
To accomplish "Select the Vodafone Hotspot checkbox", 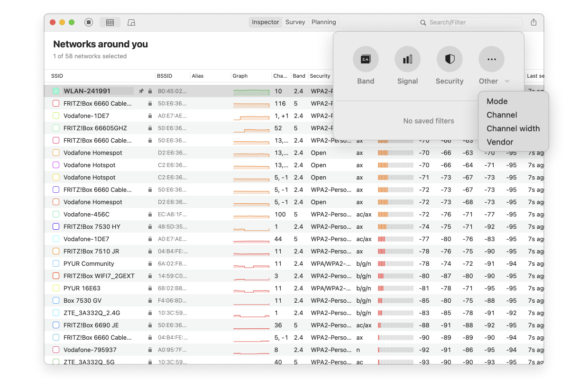I will [x=55, y=165].
